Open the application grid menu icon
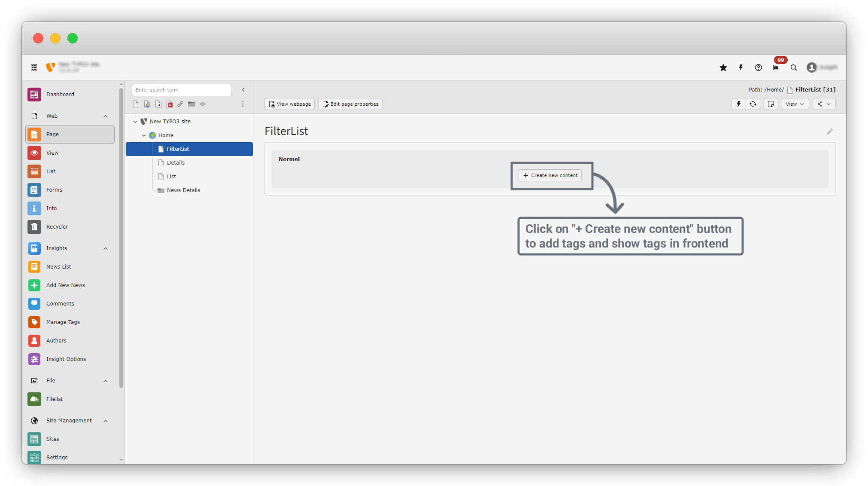 point(34,67)
